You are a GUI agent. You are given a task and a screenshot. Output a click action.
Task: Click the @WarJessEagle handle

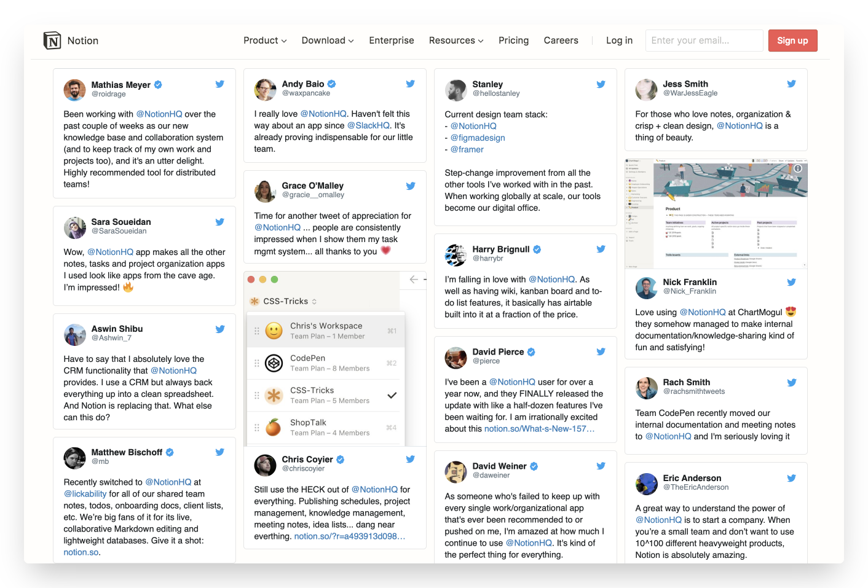pos(690,93)
